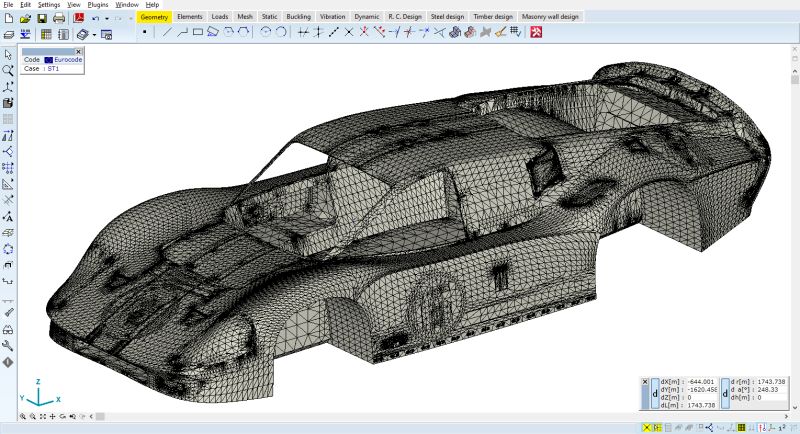Viewport: 800px width, 434px height.
Task: Open the Settings menu
Action: coord(49,5)
